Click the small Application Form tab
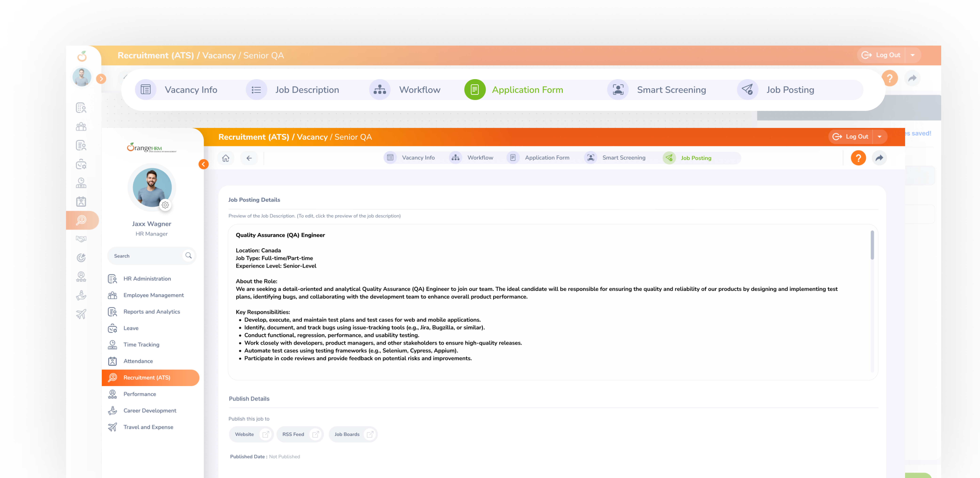This screenshot has width=980, height=478. pos(538,158)
